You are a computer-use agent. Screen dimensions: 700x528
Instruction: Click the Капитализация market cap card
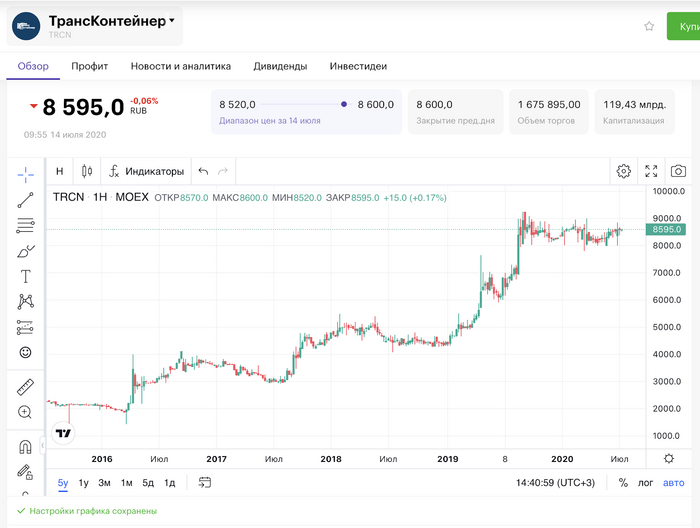(634, 112)
